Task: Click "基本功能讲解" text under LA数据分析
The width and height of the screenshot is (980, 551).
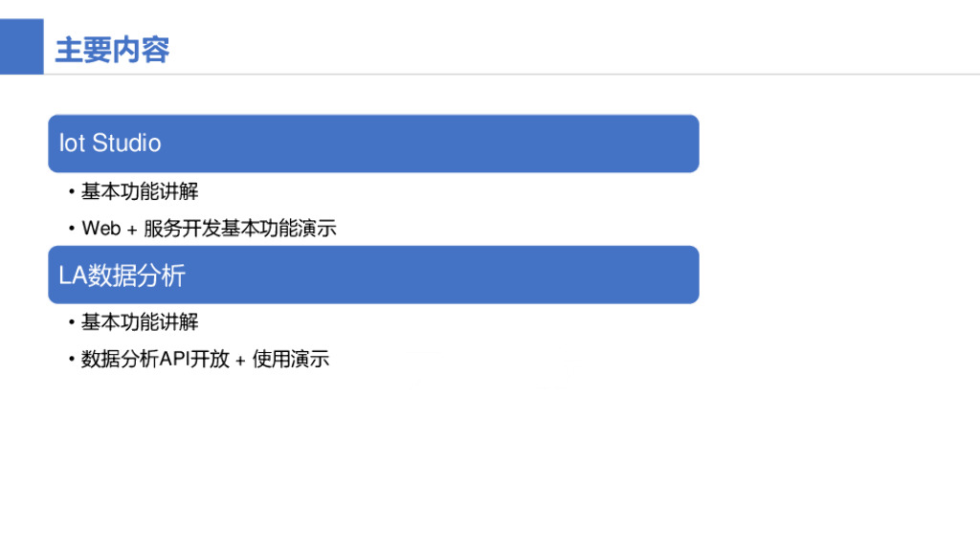Action: tap(140, 322)
